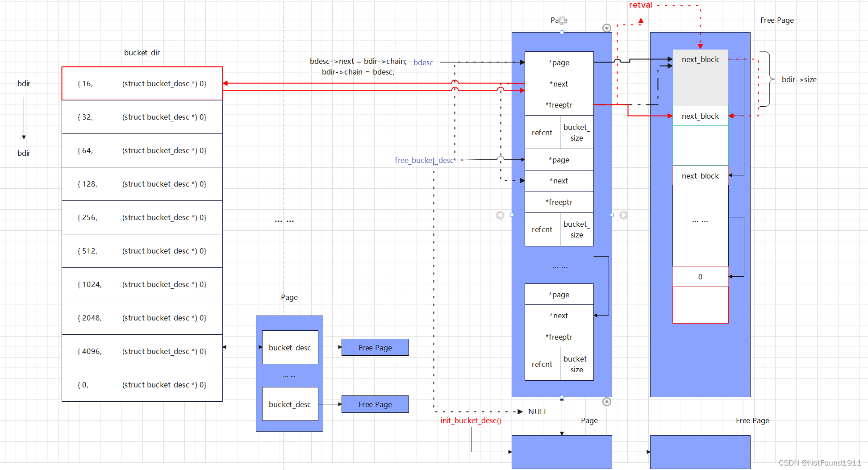
Task: Click the left-pointing connector arrow beside selected Page shape
Action: (x=500, y=215)
